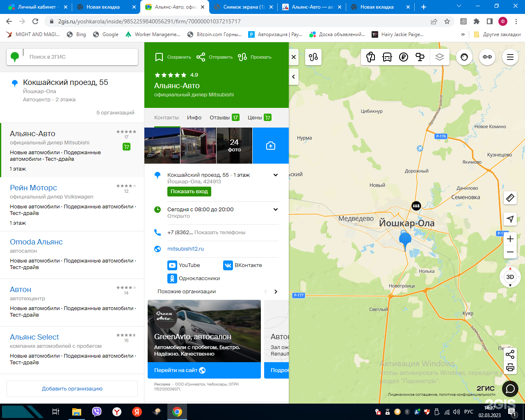Open Viber from the taskbar
Viewport: 525px width, 420px height.
pos(97,412)
